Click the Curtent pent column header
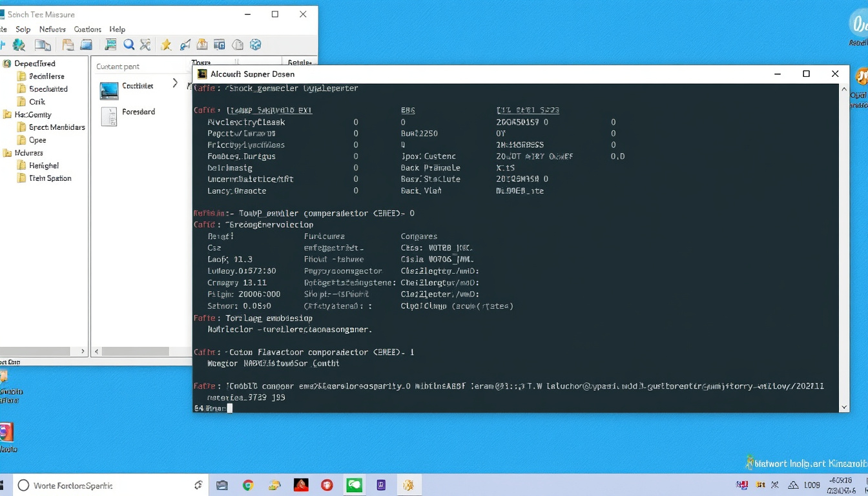 coord(118,66)
